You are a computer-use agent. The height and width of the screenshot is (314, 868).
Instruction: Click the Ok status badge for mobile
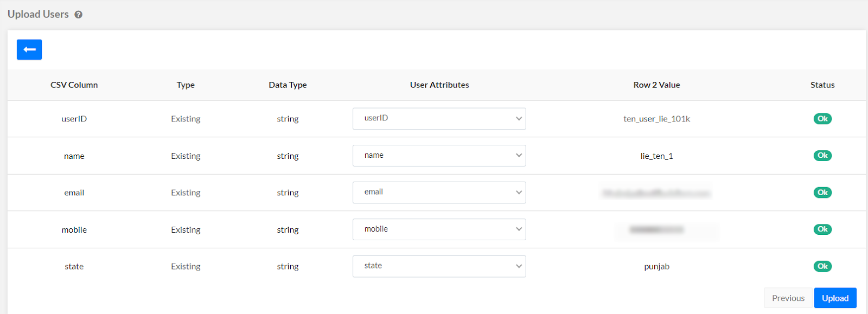coord(822,229)
